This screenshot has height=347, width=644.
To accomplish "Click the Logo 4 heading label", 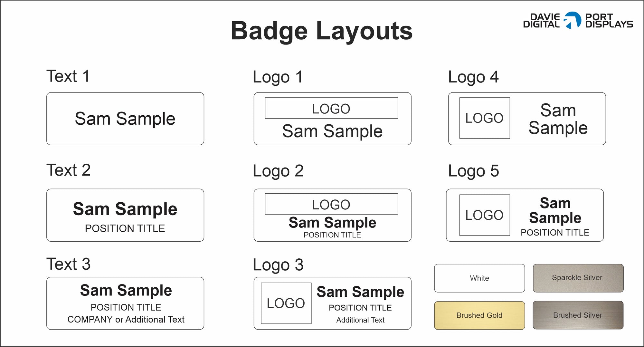I will click(473, 77).
